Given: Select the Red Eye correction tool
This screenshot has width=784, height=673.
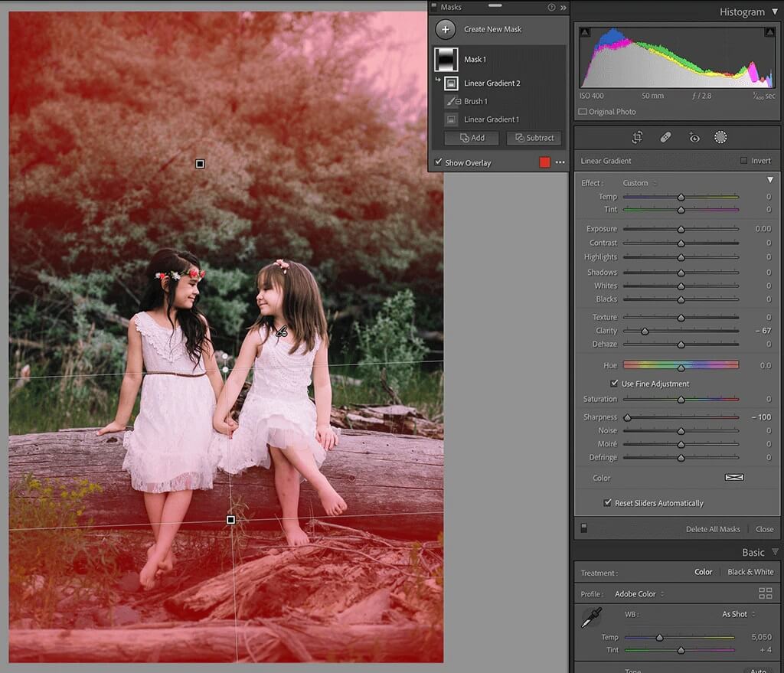Looking at the screenshot, I should click(x=694, y=137).
